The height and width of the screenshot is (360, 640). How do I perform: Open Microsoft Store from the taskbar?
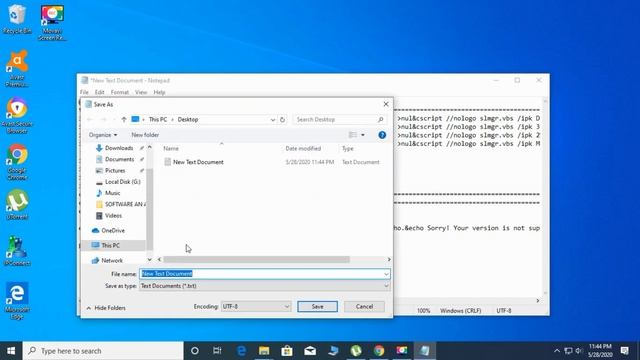[287, 351]
